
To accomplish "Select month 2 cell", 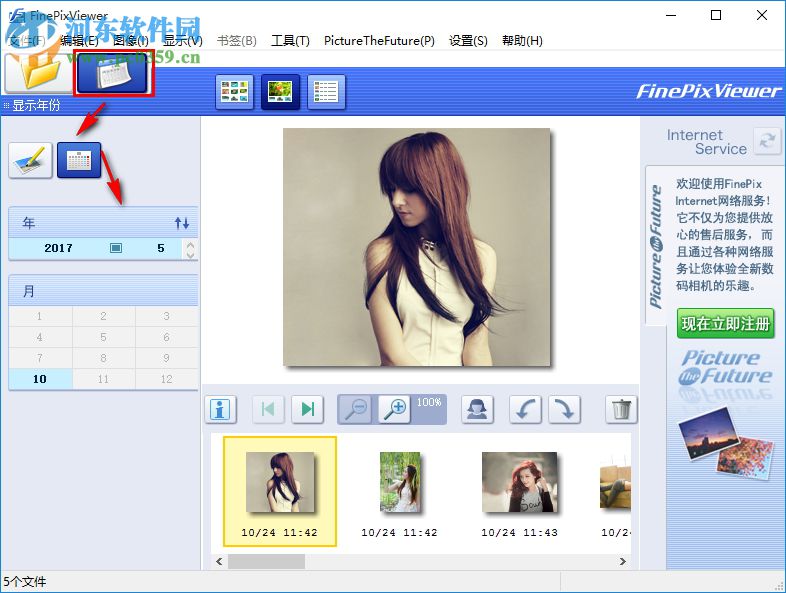I will 103,316.
